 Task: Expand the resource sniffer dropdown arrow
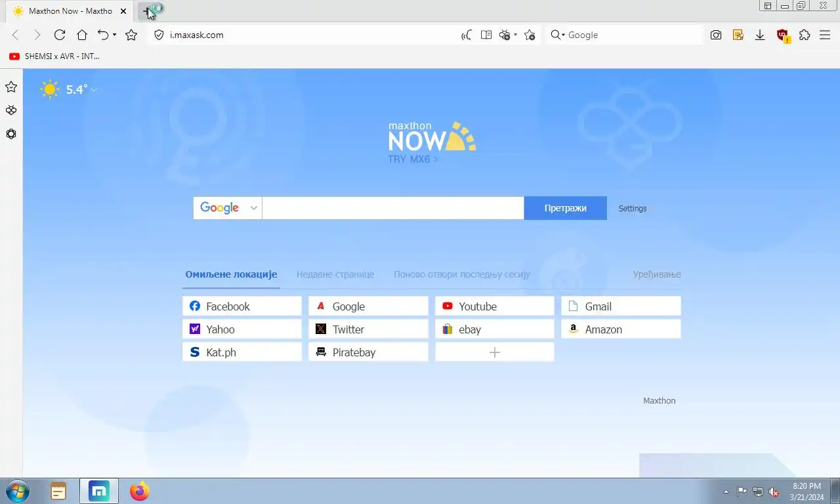pyautogui.click(x=515, y=35)
